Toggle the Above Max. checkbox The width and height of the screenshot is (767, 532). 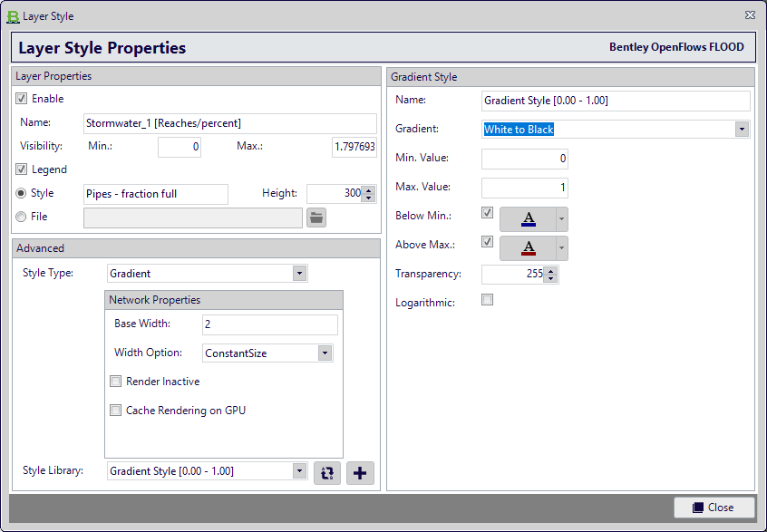pyautogui.click(x=487, y=242)
